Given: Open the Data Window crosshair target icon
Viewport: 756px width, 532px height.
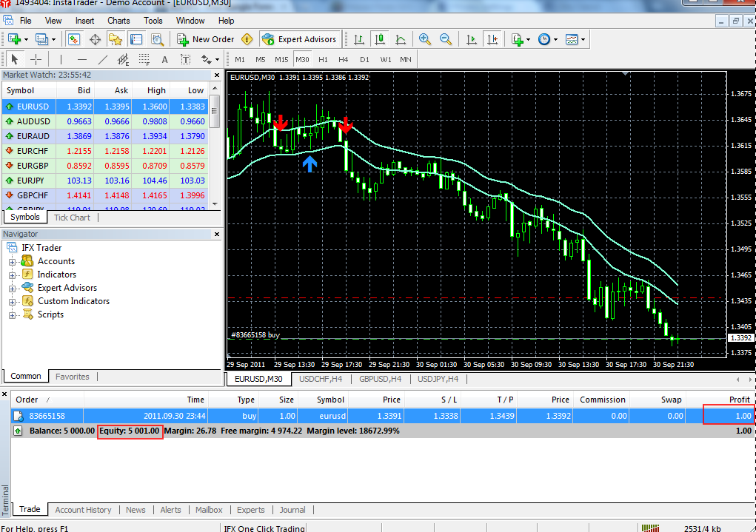Looking at the screenshot, I should [95, 39].
